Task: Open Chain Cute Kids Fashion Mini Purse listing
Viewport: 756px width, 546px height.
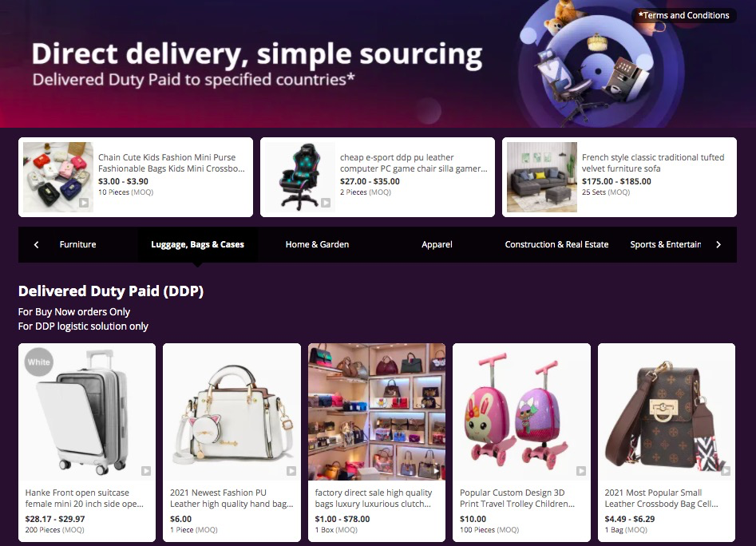Action: [171, 163]
